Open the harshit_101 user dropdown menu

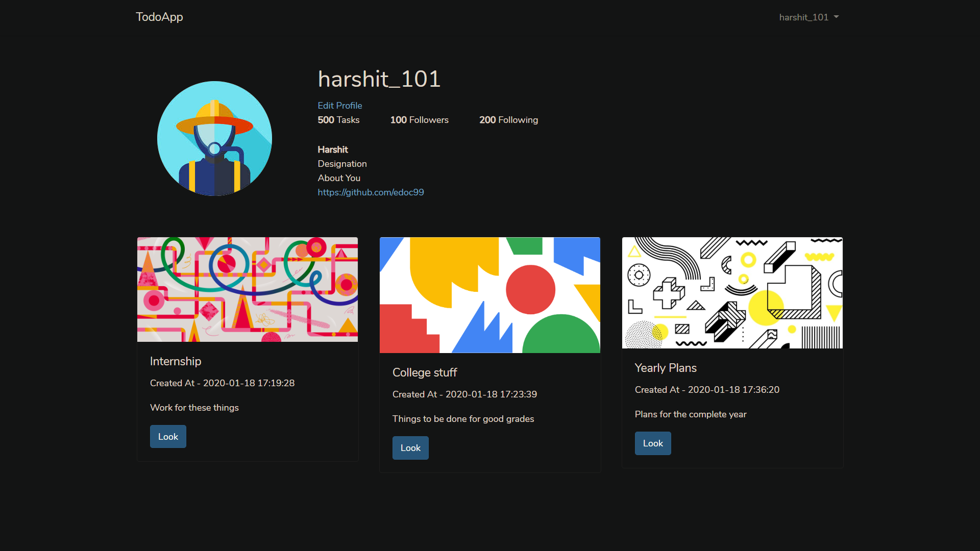pos(808,17)
